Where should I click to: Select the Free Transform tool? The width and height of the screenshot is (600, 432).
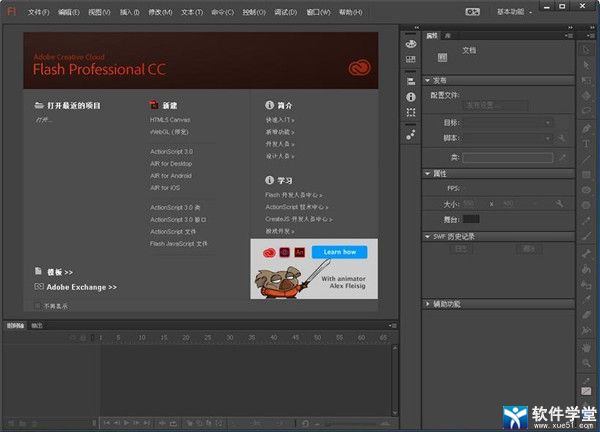(586, 80)
